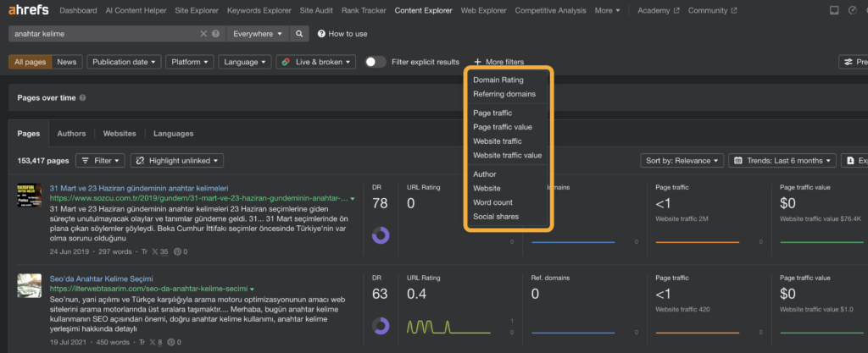The image size is (868, 353).
Task: Expand Sozcu URL dropdown arrow
Action: [x=353, y=198]
